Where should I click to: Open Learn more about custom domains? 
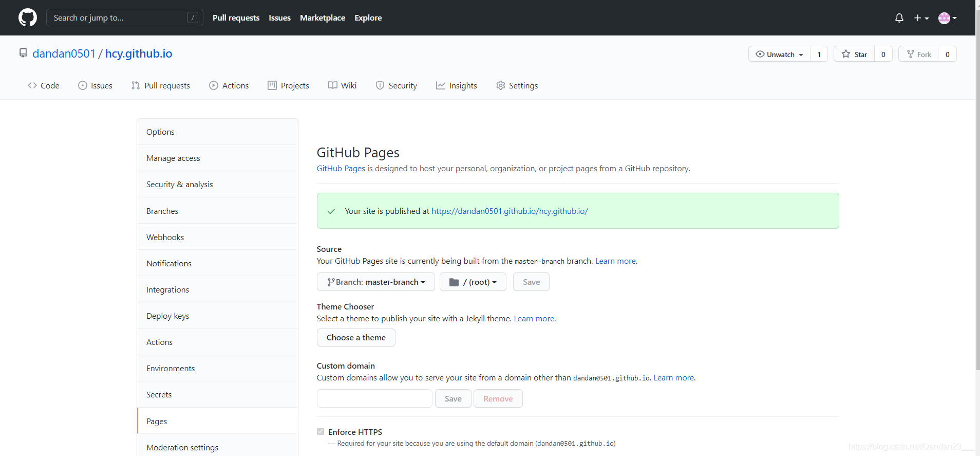click(x=674, y=378)
